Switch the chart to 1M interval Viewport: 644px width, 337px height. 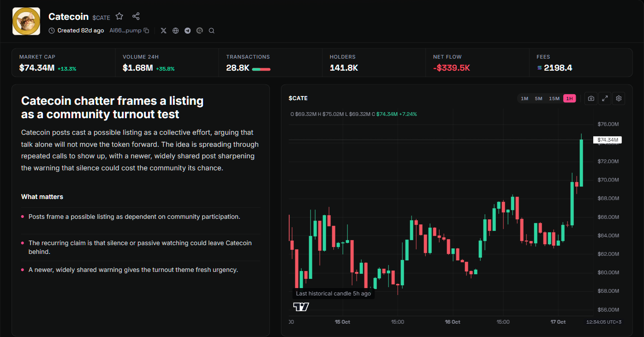(525, 98)
